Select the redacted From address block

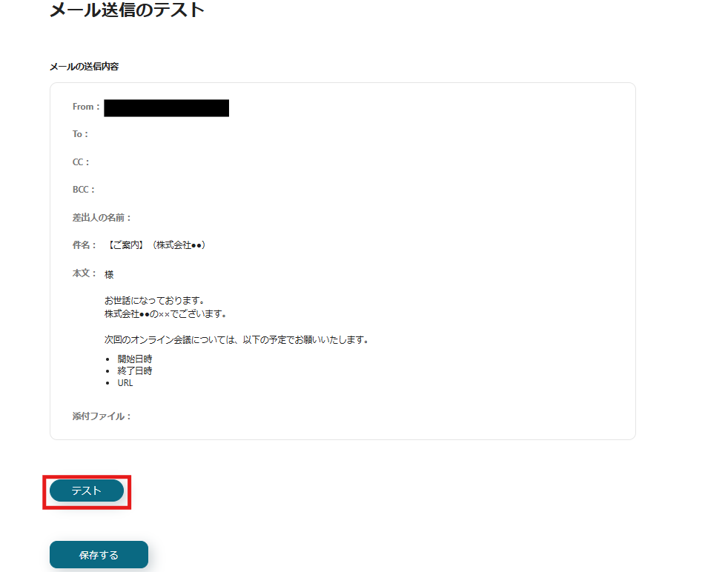tap(166, 108)
